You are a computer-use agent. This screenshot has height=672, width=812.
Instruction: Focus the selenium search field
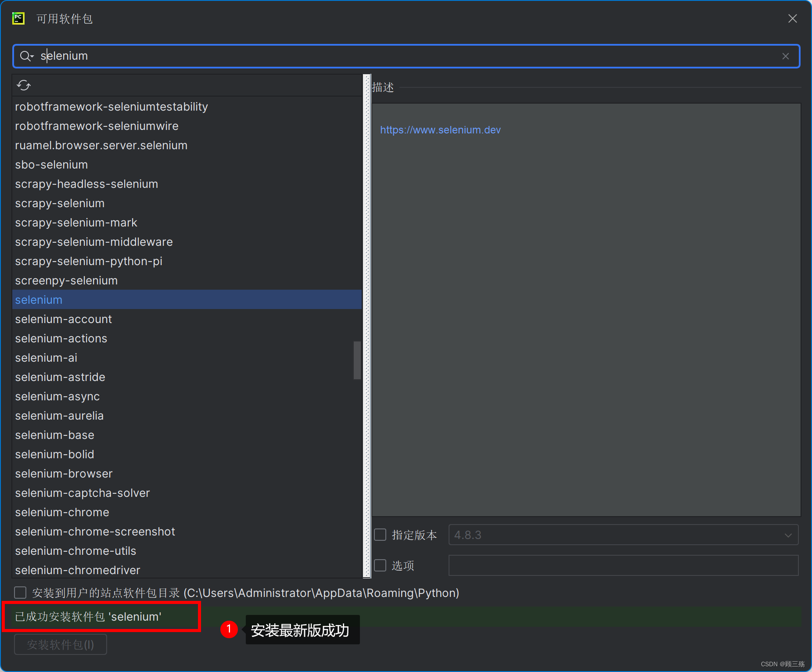click(406, 56)
